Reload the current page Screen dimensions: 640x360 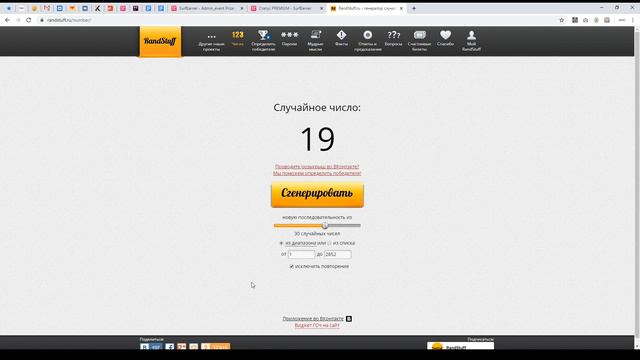29,20
